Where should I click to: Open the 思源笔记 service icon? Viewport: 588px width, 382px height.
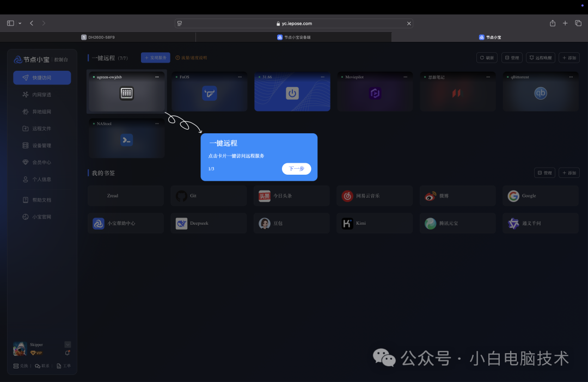coord(456,93)
